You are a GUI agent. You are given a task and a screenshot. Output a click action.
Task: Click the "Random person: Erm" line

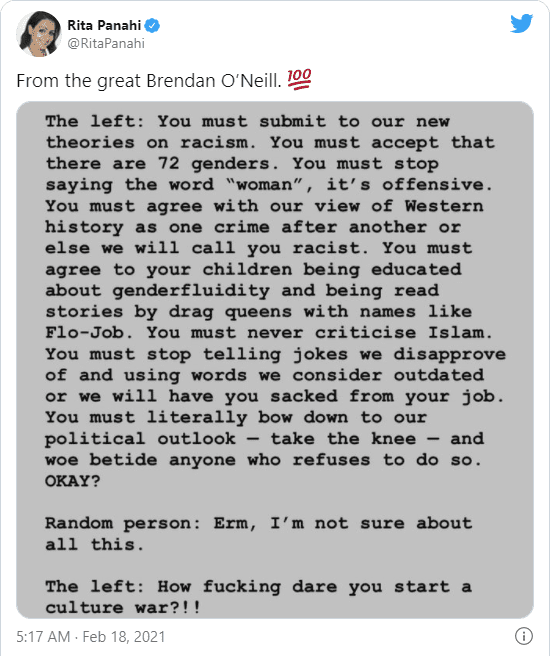click(259, 523)
